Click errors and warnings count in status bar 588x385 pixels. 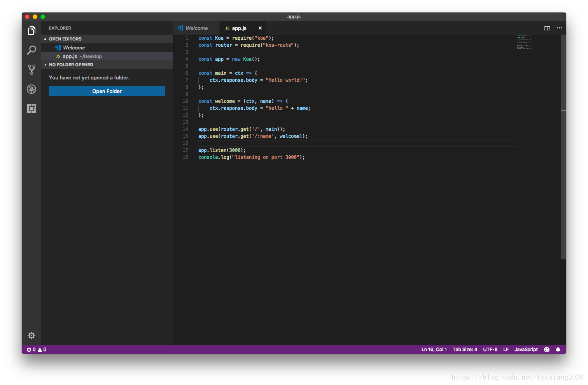click(x=37, y=350)
